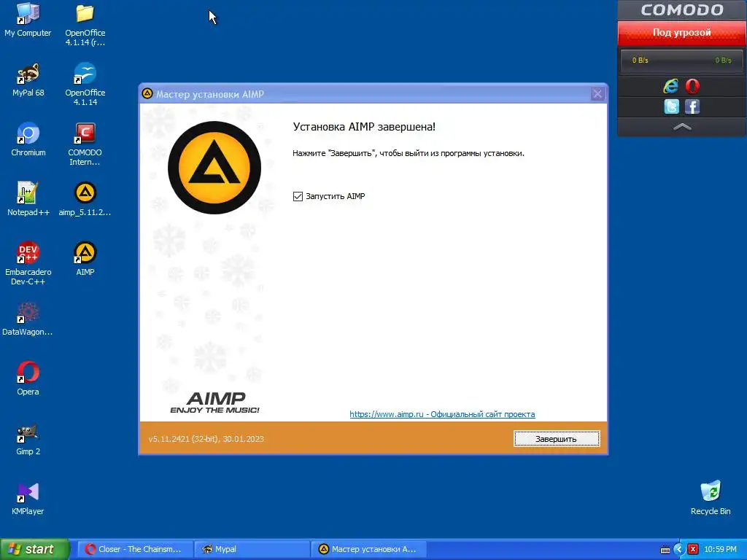747x560 pixels.
Task: Launch Notepad++ desktop shortcut
Action: [x=28, y=200]
